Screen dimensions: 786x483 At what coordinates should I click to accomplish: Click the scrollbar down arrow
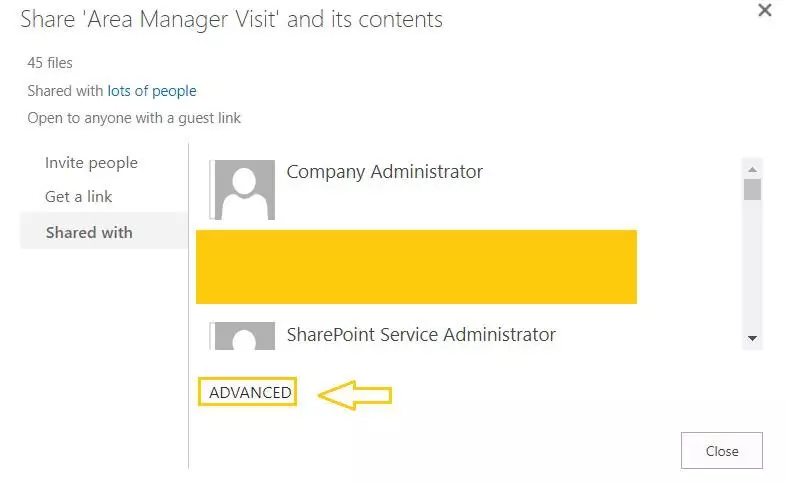[753, 339]
